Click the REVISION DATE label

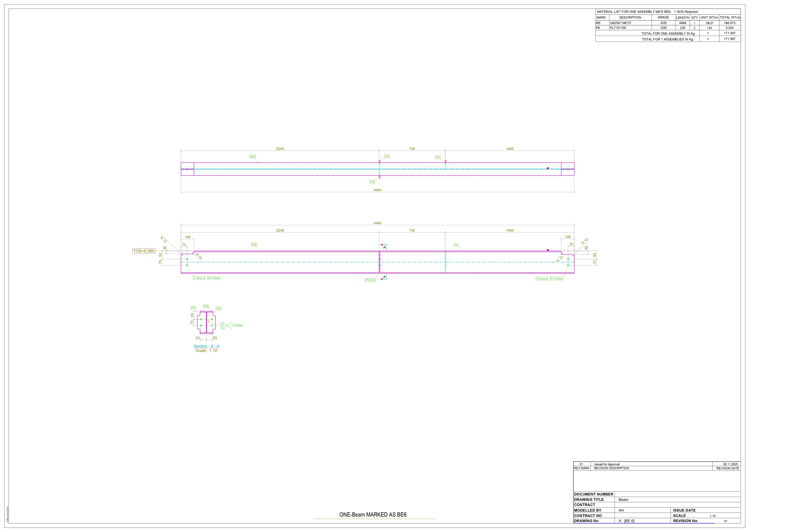point(727,468)
